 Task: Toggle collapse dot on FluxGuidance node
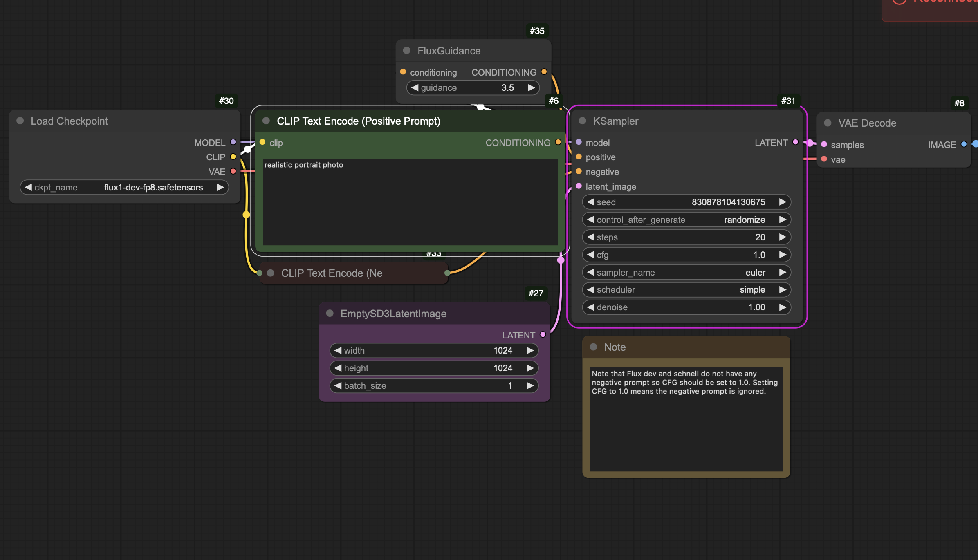pos(406,51)
